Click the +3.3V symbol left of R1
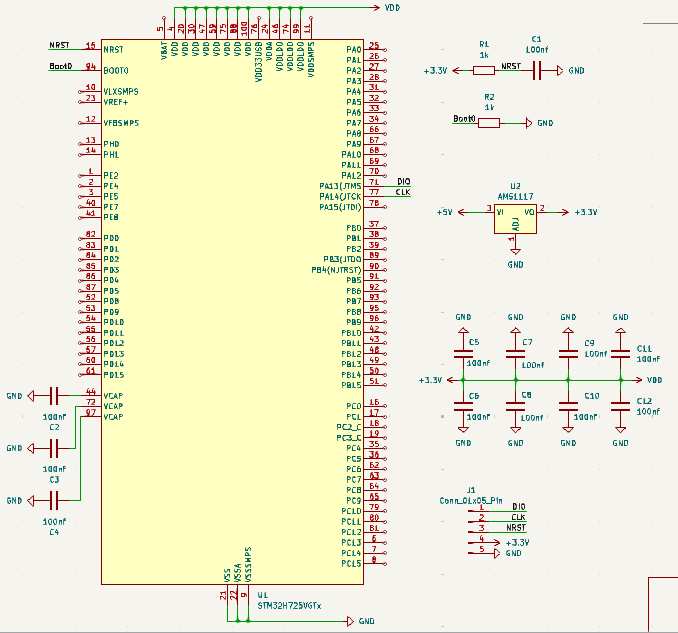The width and height of the screenshot is (678, 633). [442, 70]
